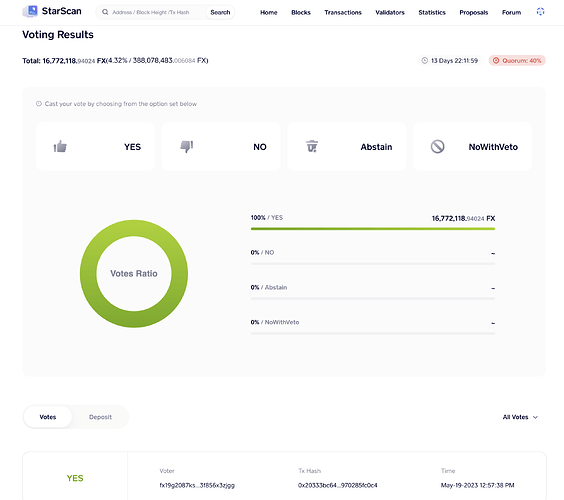Select the Quorum 40% badge
Image resolution: width=564 pixels, height=500 pixels.
(517, 60)
